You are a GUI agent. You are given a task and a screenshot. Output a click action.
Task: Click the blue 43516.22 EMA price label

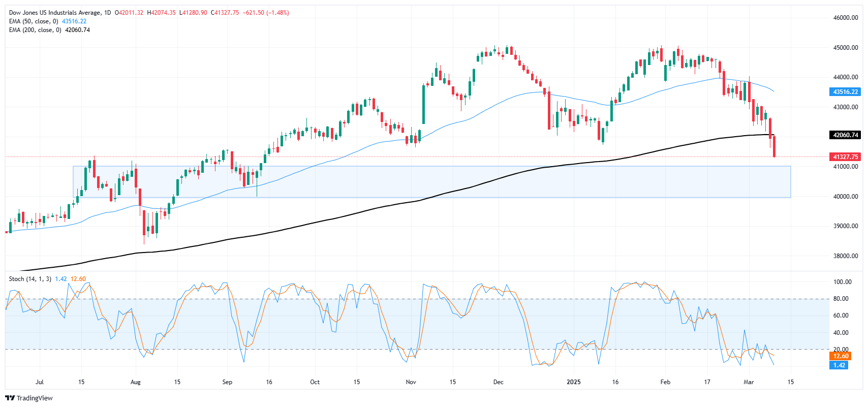(846, 92)
